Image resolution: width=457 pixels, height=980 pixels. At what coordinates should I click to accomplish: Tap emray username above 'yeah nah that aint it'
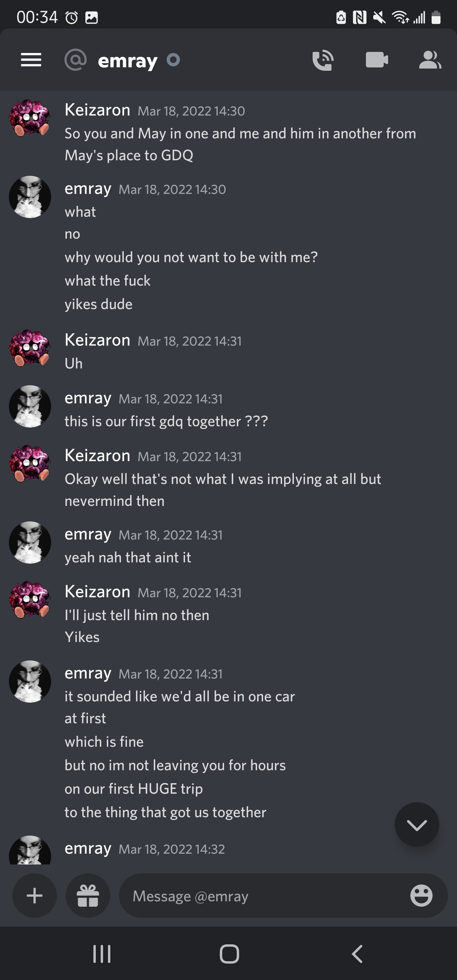[x=88, y=534]
